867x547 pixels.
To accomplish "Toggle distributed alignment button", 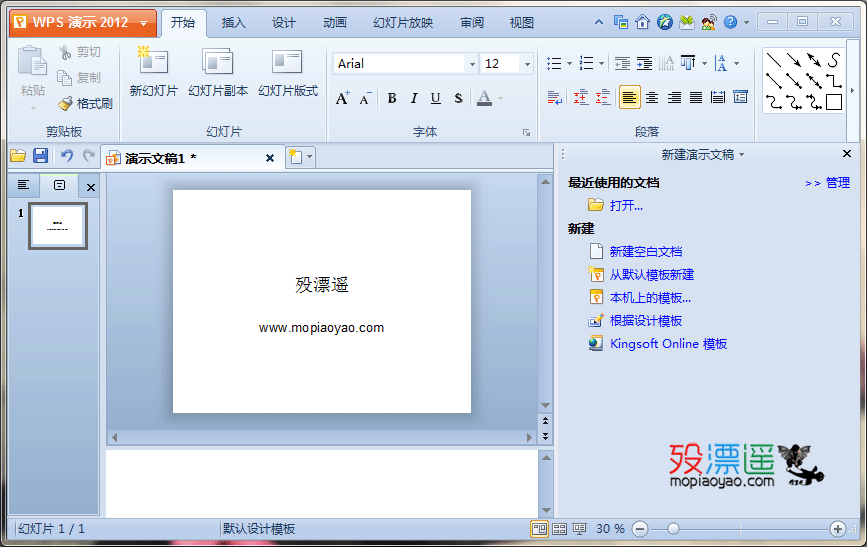I will click(718, 98).
